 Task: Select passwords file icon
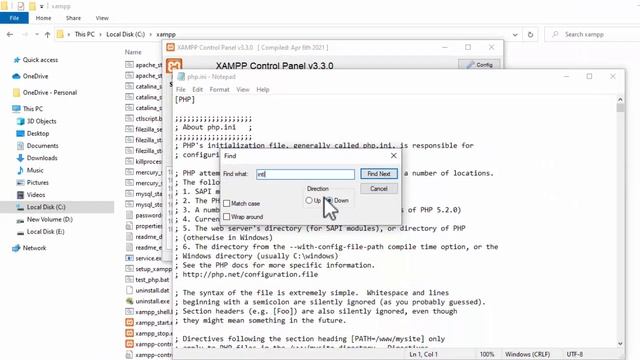pos(129,215)
